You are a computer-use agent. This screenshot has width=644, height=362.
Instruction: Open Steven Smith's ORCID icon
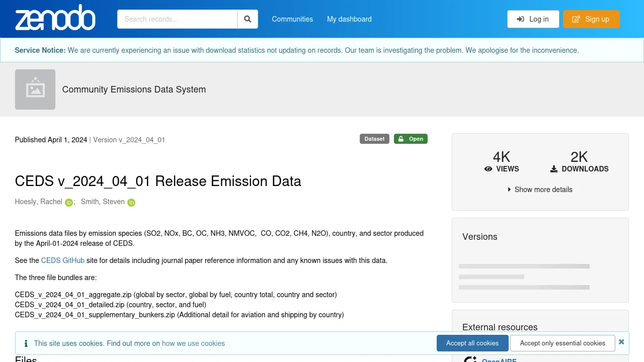tap(131, 203)
